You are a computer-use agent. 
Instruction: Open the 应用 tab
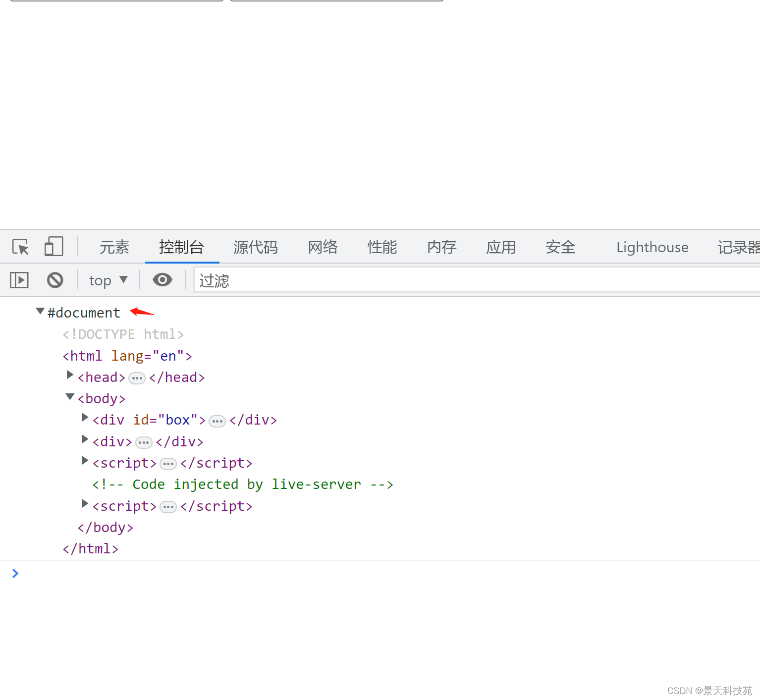pos(501,247)
